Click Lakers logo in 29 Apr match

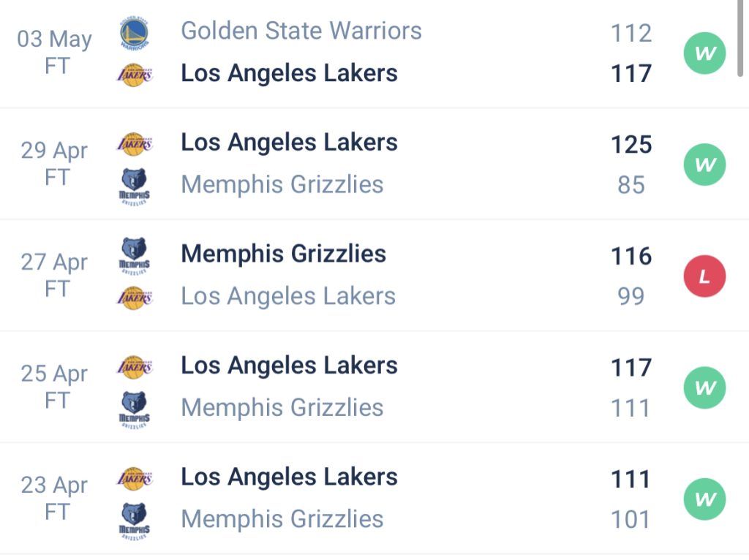(x=135, y=144)
